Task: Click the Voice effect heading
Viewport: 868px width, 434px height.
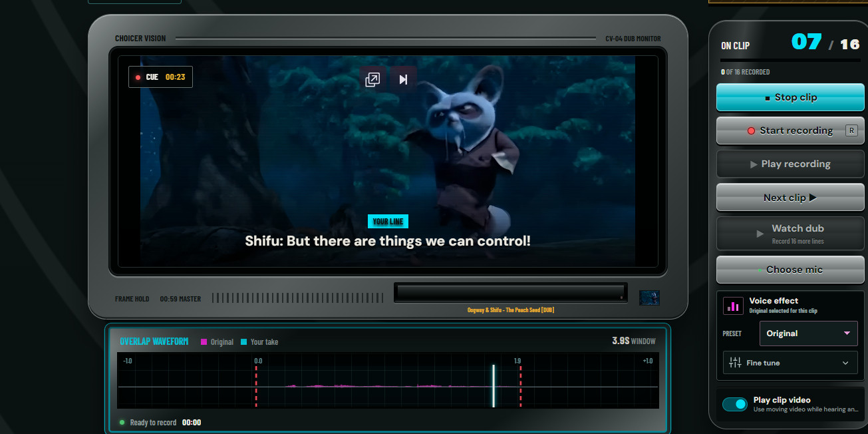Action: 774,301
